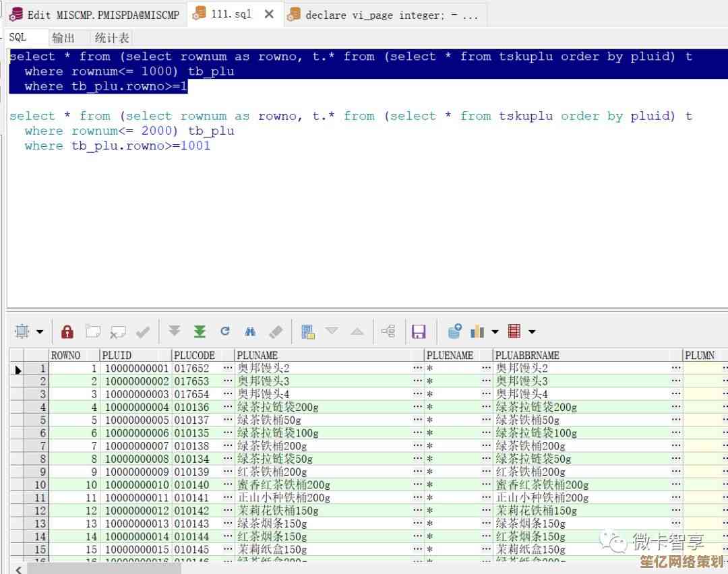
Task: Switch to the 统计表 tab
Action: click(x=112, y=38)
